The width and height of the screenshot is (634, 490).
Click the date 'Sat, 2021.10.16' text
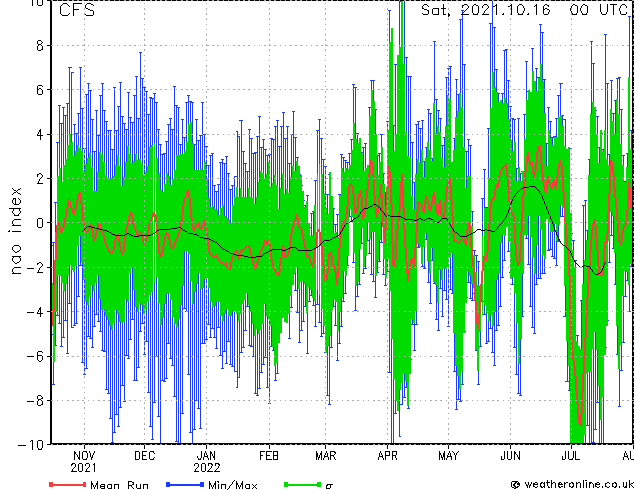[x=486, y=10]
